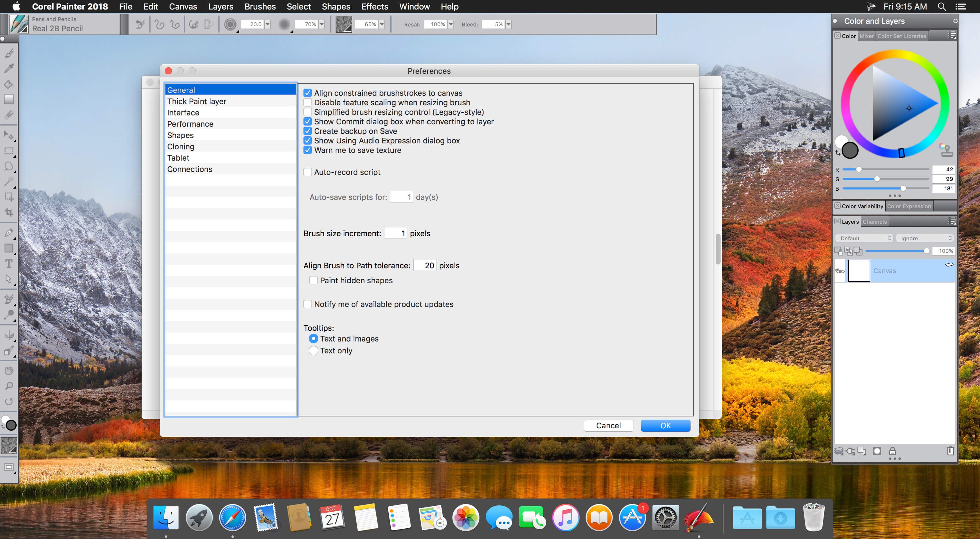Screen dimensions: 980x539
Task: Enable the Auto-record script checkbox
Action: tap(308, 172)
